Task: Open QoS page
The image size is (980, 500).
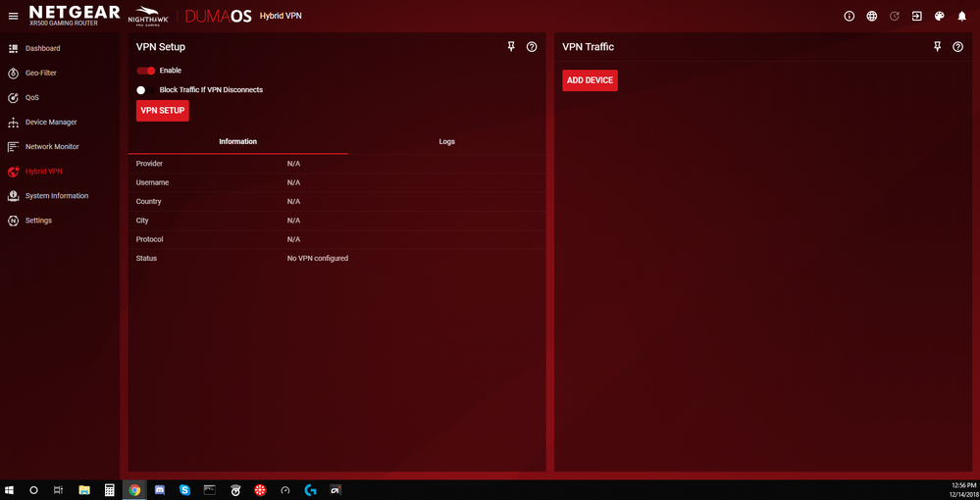Action: 32,97
